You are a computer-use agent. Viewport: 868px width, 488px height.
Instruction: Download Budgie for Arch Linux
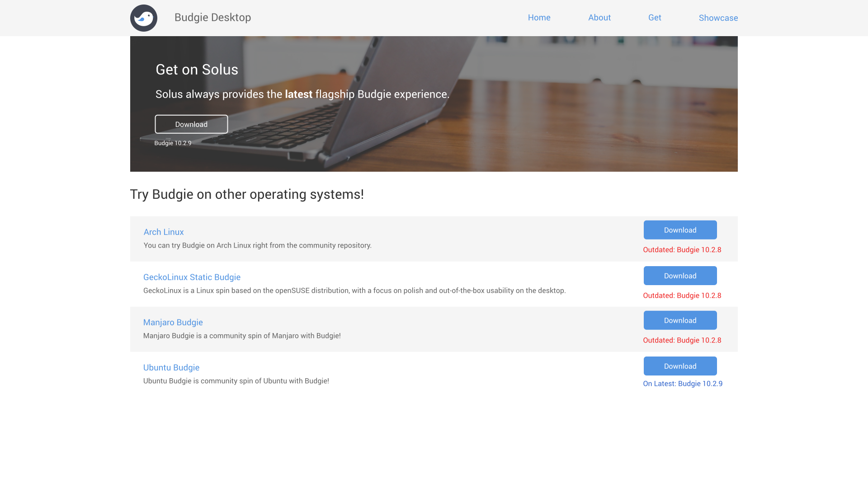tap(680, 230)
